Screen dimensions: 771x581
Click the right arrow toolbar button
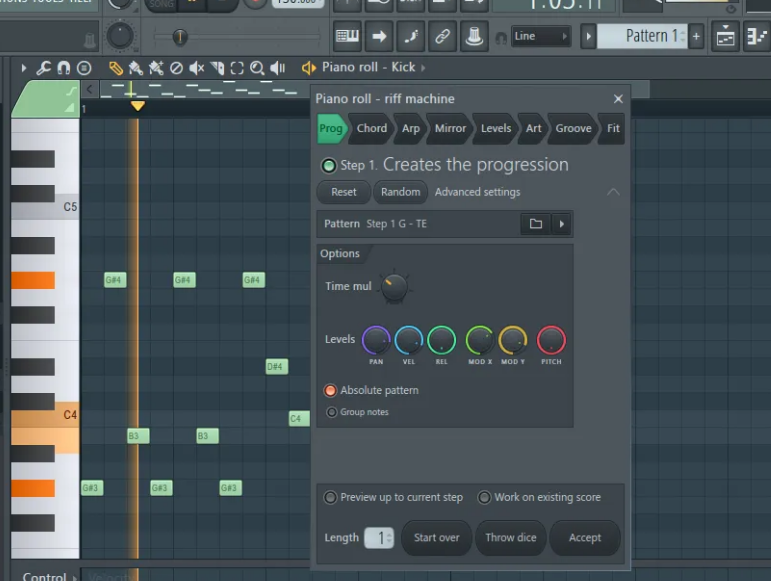(379, 36)
